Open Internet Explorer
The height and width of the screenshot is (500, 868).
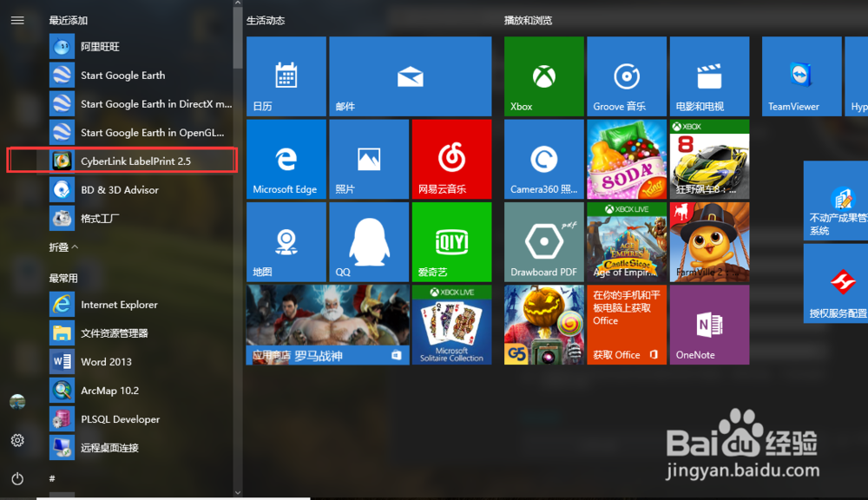point(140,305)
